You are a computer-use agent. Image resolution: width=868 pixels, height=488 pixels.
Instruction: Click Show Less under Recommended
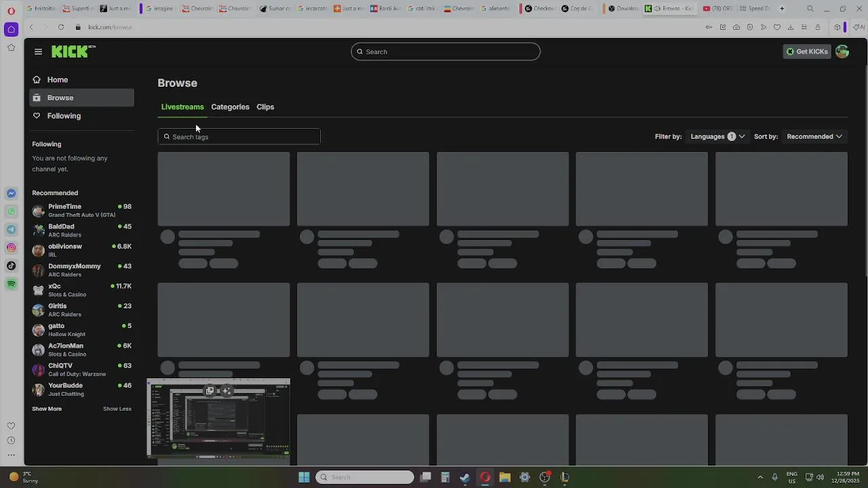point(117,409)
